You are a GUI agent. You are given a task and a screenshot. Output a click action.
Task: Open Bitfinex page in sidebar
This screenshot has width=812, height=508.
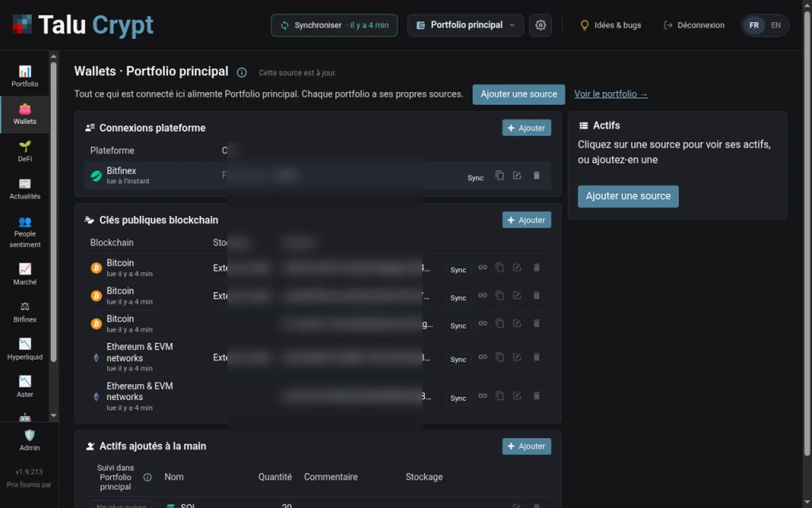click(25, 312)
